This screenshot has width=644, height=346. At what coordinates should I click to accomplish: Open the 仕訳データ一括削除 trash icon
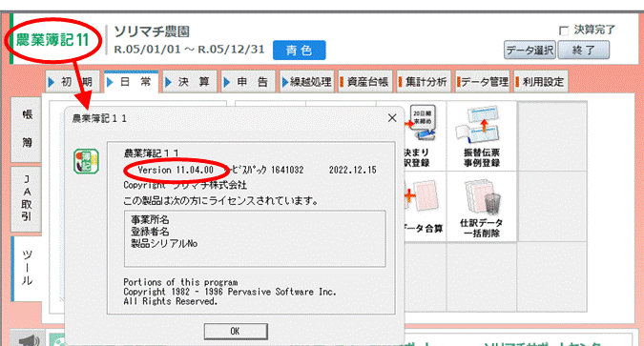[482, 197]
